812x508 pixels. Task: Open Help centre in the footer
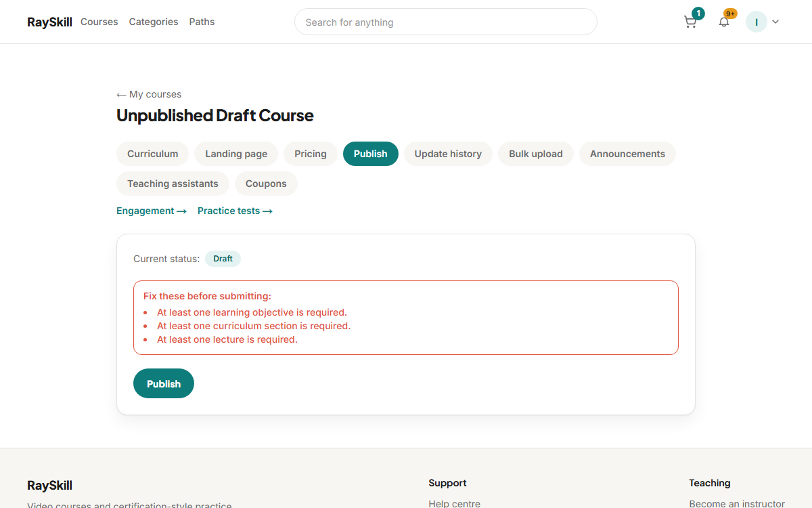pyautogui.click(x=454, y=504)
